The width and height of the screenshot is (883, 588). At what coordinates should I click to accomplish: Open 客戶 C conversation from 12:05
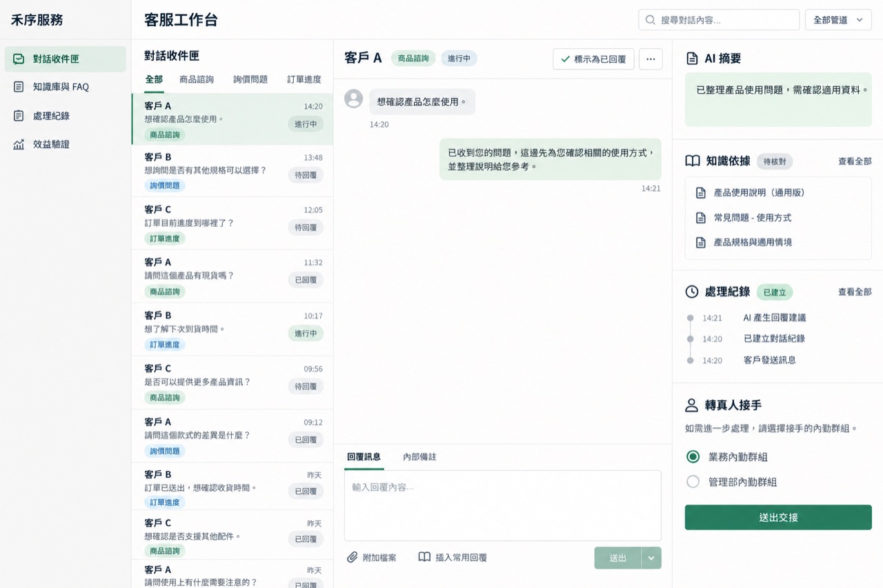coord(232,223)
